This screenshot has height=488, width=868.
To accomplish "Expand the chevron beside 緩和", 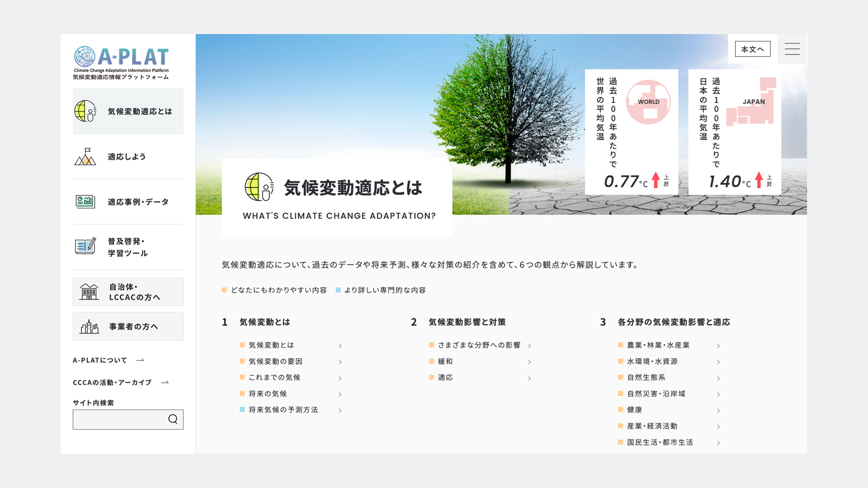I will click(529, 362).
